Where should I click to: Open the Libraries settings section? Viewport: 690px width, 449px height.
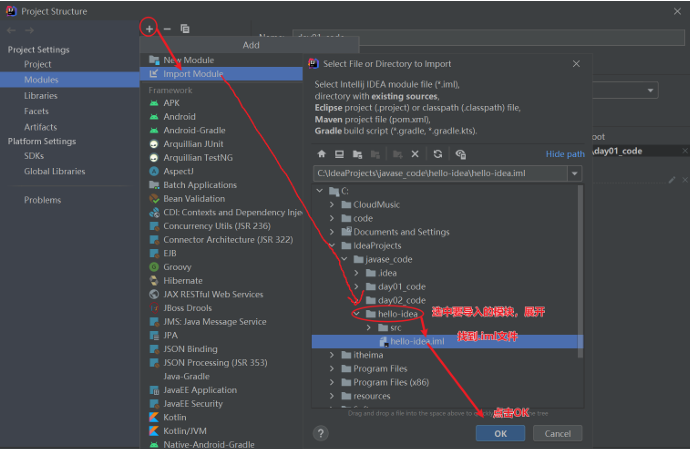point(40,96)
